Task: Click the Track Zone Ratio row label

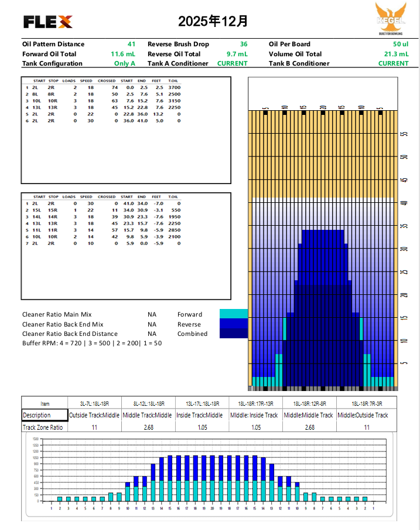Action: 42,427
